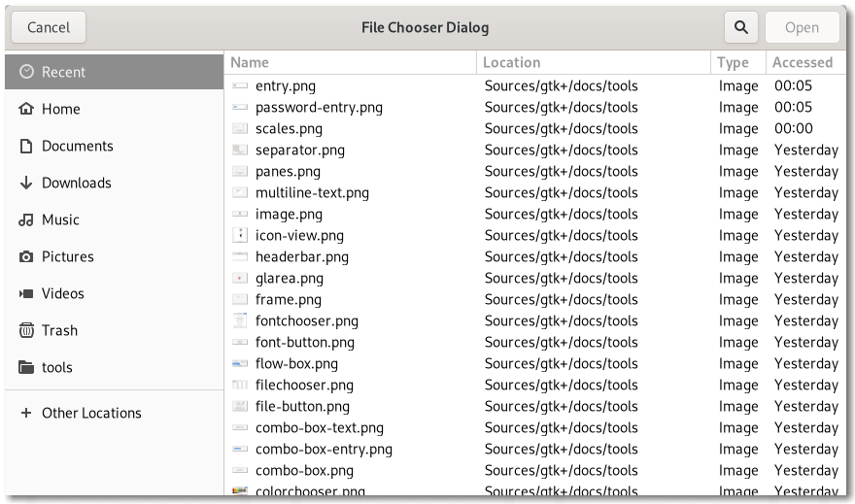This screenshot has width=855, height=504.
Task: Click the Pictures camera icon
Action: coord(26,256)
